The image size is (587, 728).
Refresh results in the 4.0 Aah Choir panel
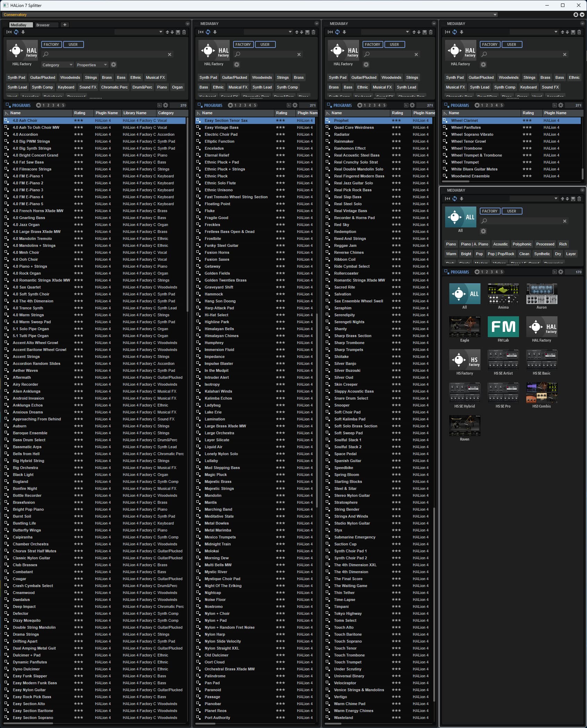[16, 32]
